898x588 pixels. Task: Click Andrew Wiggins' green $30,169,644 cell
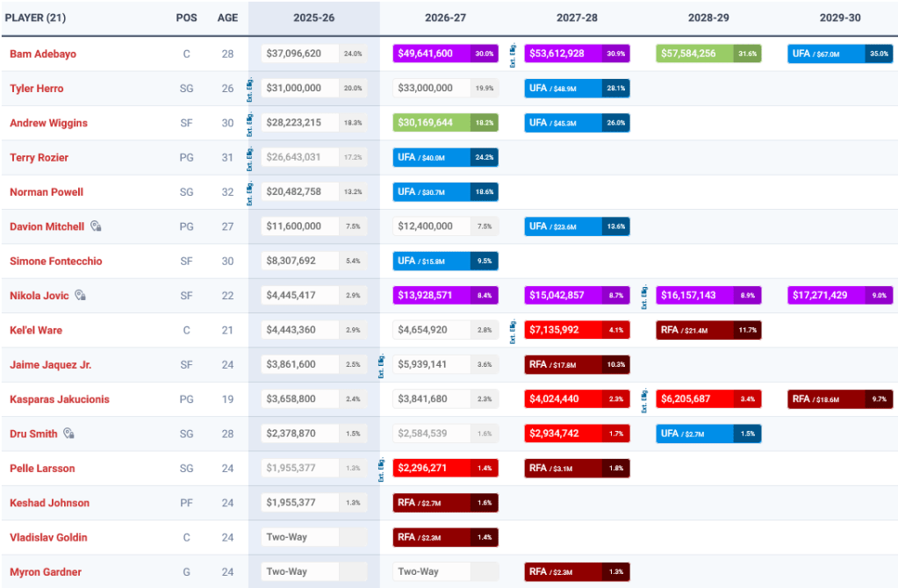(432, 123)
